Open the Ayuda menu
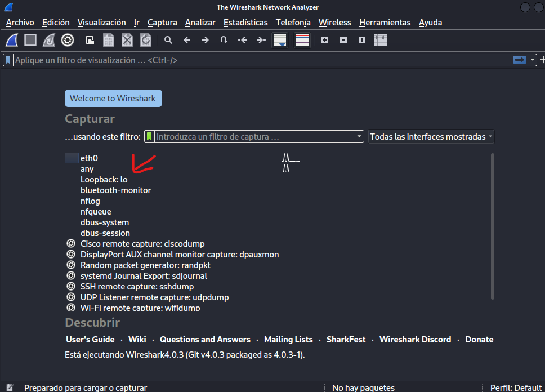This screenshot has width=545, height=392. (x=430, y=23)
